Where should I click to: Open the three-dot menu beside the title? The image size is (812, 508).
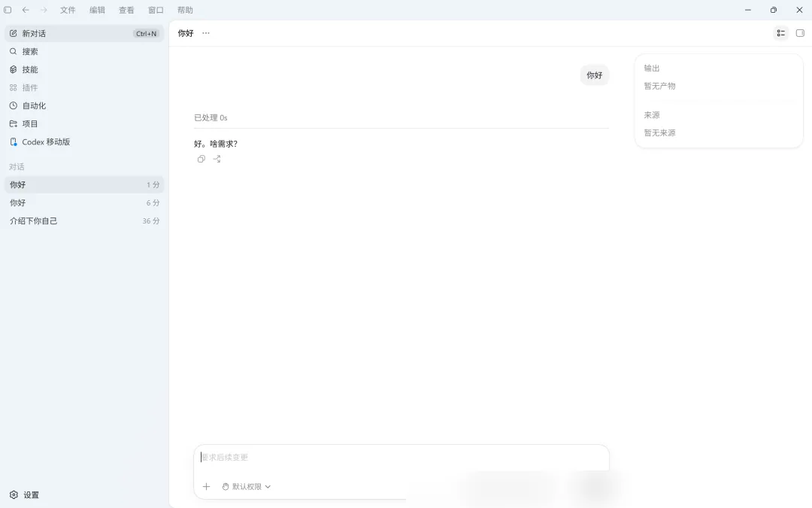pyautogui.click(x=206, y=33)
